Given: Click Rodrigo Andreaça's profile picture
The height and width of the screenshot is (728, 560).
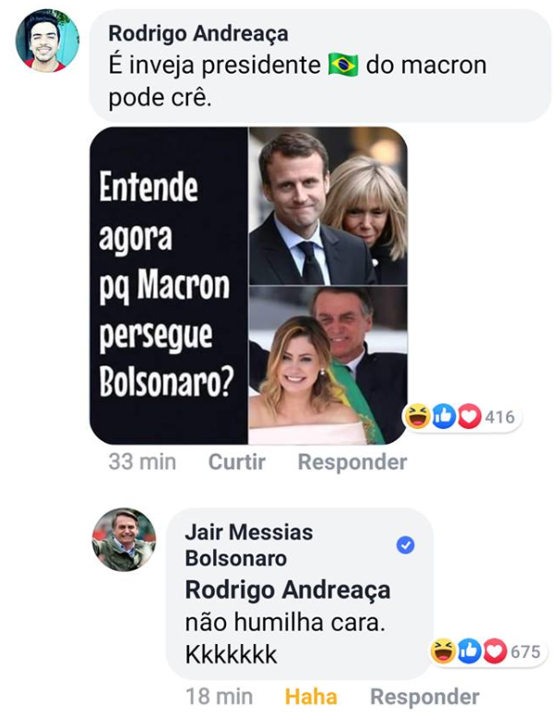Looking at the screenshot, I should [47, 41].
